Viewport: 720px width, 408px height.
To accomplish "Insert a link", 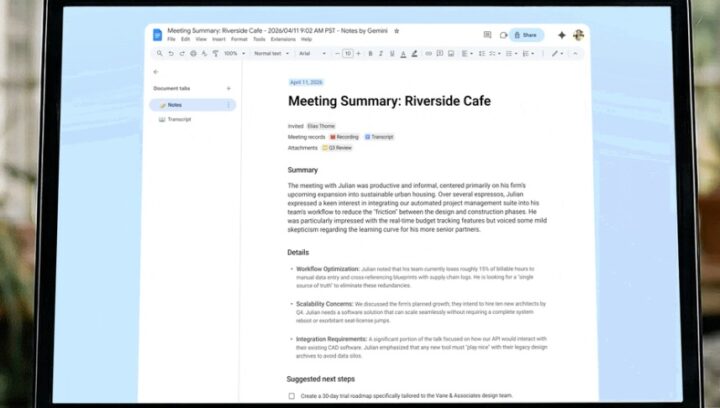I will pos(428,54).
